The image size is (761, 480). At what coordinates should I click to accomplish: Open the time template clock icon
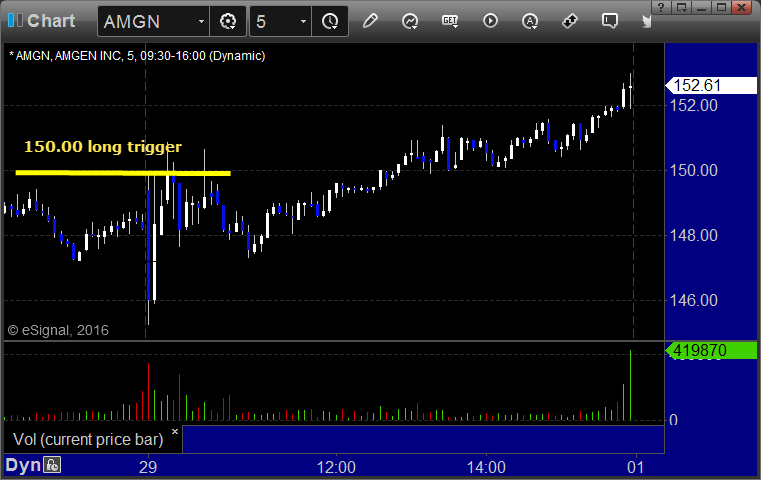coord(330,21)
